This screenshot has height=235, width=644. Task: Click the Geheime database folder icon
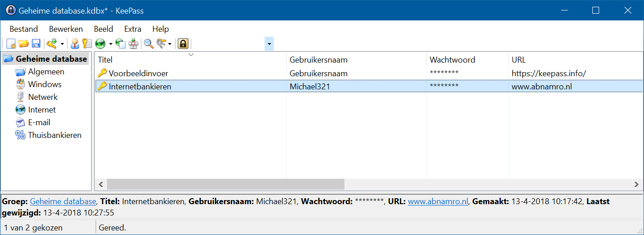pos(8,59)
